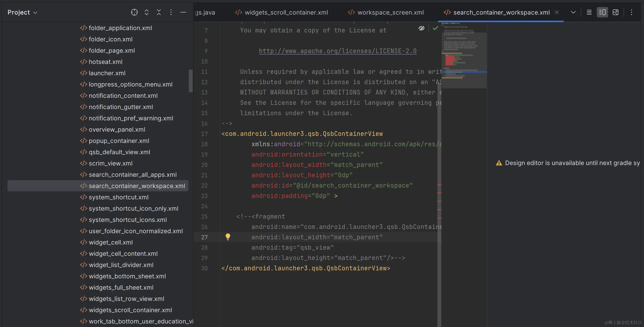Select qsb_default_view.xml file
This screenshot has width=644, height=327.
click(x=115, y=152)
